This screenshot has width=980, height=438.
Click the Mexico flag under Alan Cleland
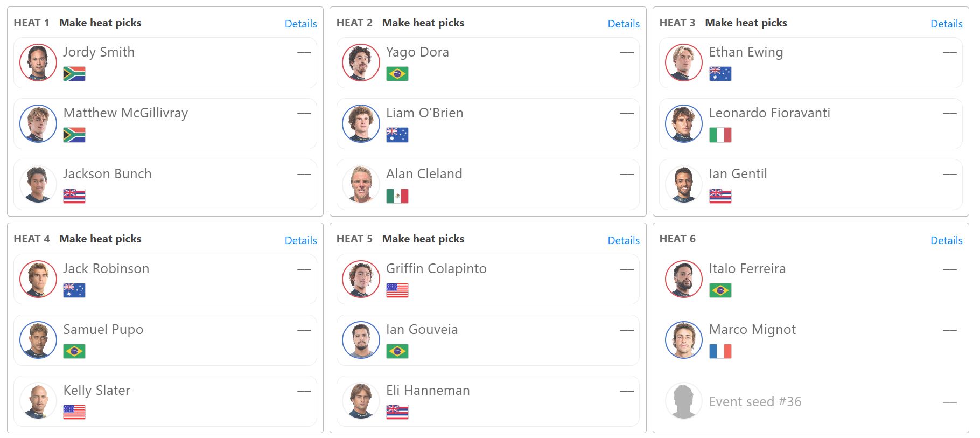397,196
